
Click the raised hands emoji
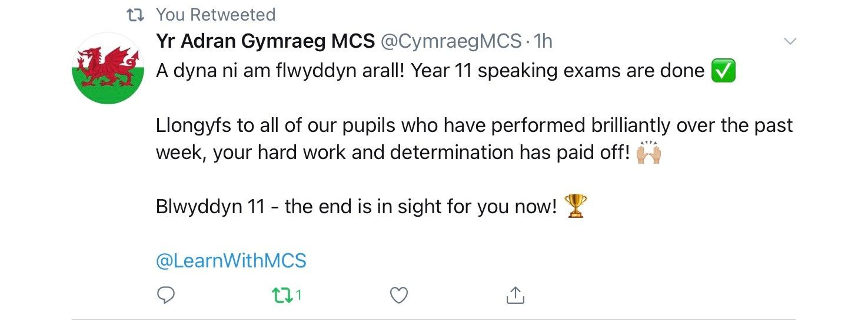pos(649,153)
